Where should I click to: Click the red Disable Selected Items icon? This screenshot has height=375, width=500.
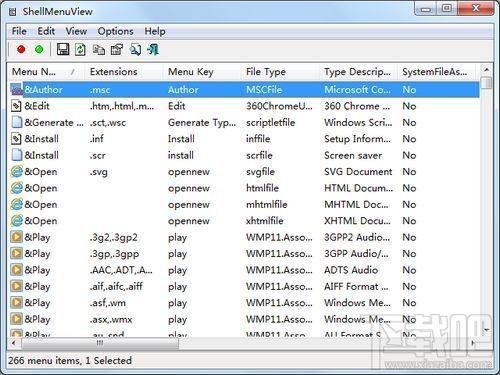(x=21, y=49)
